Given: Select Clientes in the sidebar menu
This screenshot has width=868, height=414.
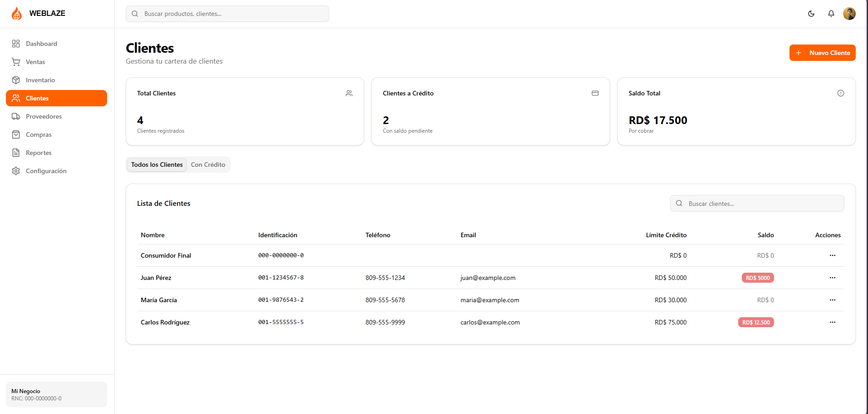Looking at the screenshot, I should click(56, 98).
